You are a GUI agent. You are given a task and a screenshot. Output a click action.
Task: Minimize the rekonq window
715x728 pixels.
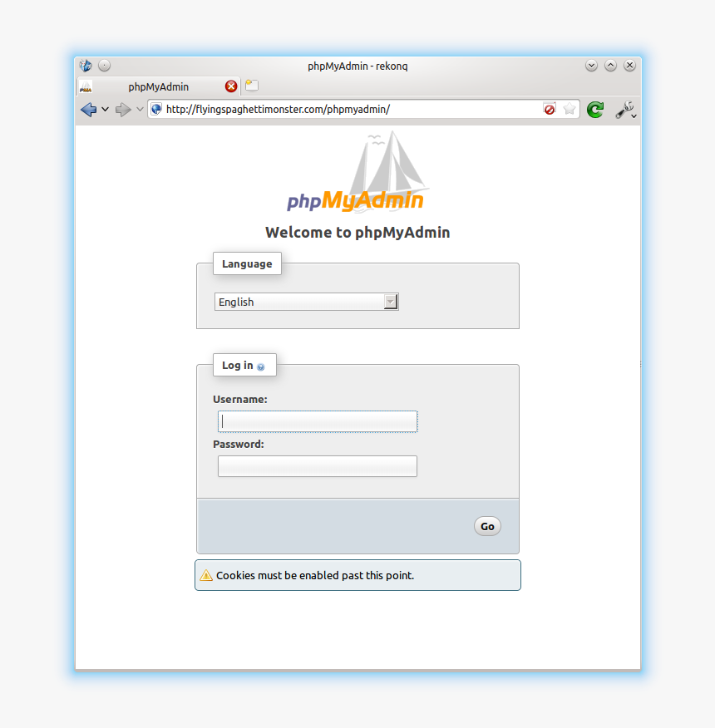[x=591, y=66]
